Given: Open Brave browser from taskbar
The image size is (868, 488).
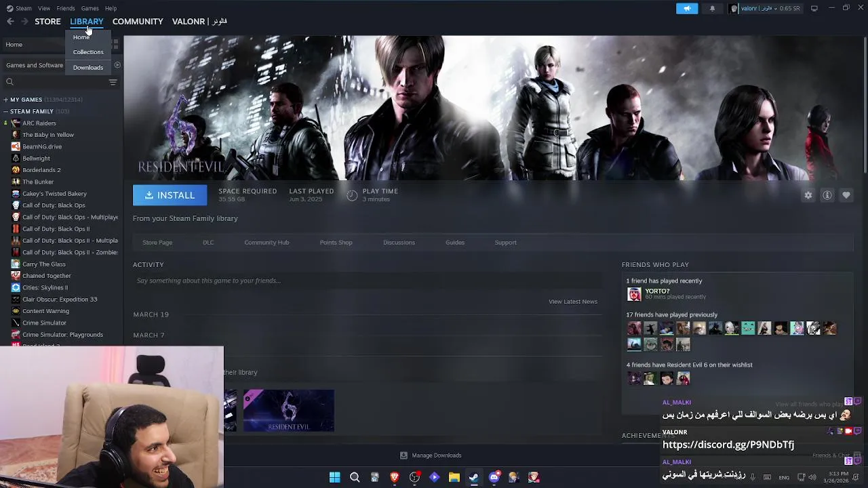Looking at the screenshot, I should [395, 477].
